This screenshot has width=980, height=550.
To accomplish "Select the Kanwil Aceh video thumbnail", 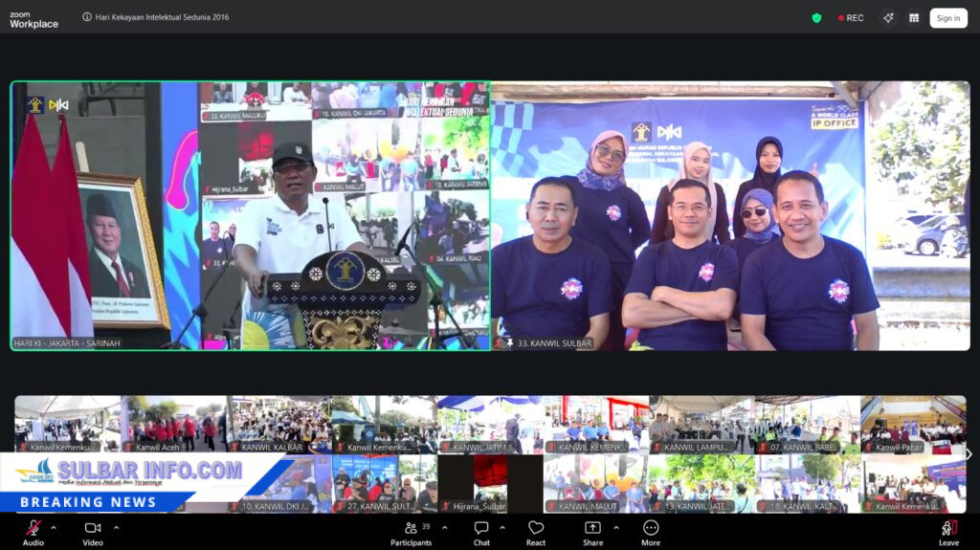I will [173, 424].
